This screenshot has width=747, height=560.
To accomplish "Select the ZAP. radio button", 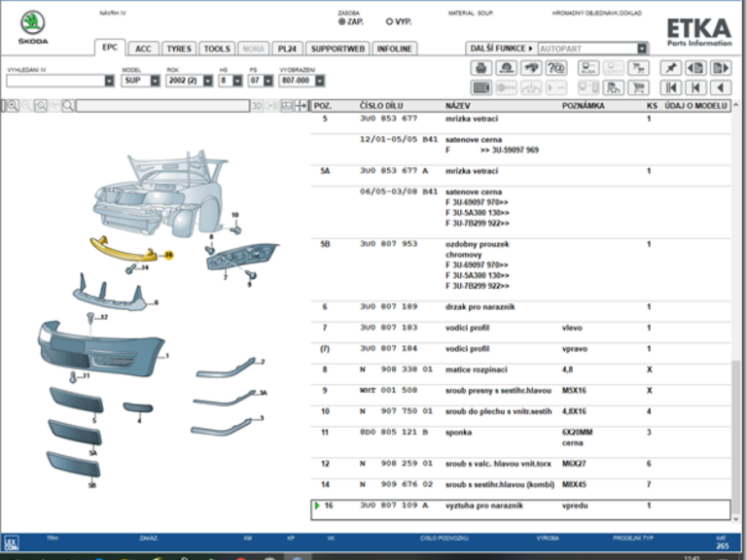I will tap(341, 20).
